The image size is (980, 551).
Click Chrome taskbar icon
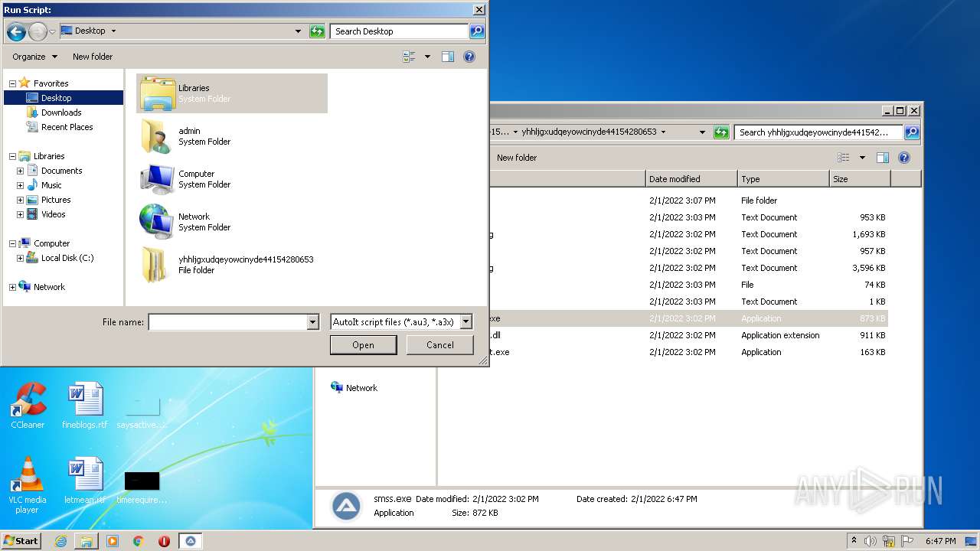tap(139, 541)
